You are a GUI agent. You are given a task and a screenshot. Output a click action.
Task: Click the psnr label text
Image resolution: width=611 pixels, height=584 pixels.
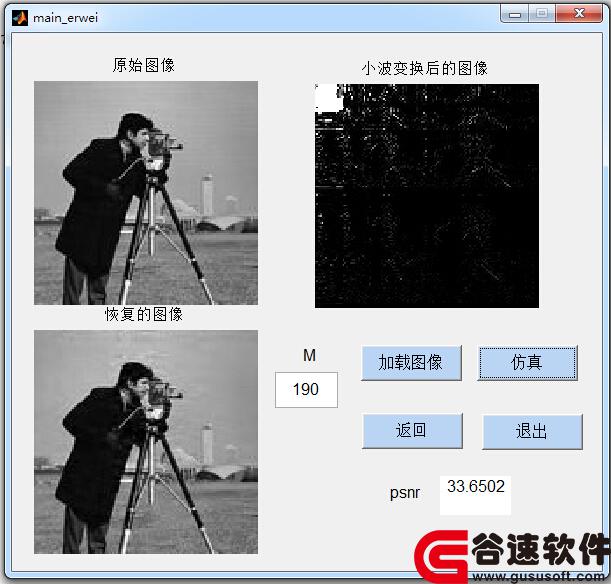pyautogui.click(x=405, y=493)
